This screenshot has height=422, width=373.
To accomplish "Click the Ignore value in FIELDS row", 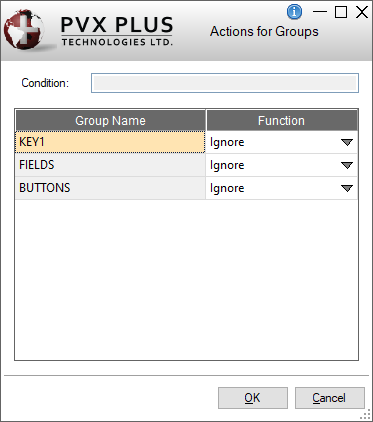I will tap(227, 165).
